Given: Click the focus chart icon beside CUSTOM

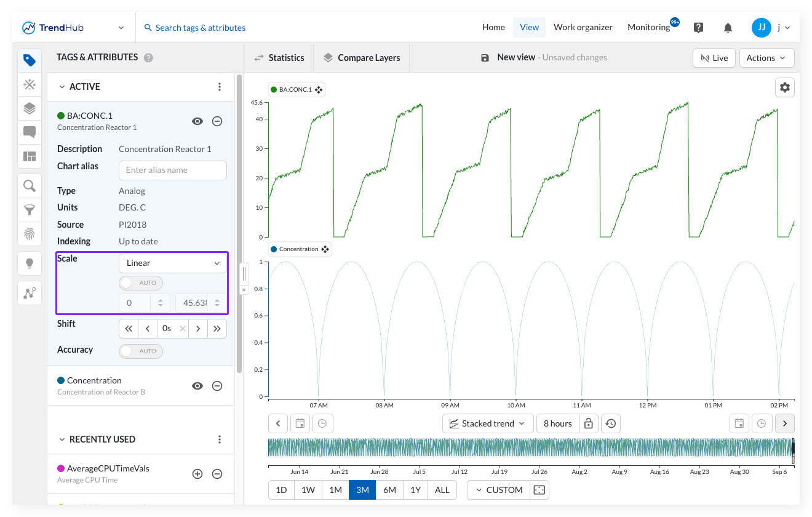Looking at the screenshot, I should (x=539, y=490).
